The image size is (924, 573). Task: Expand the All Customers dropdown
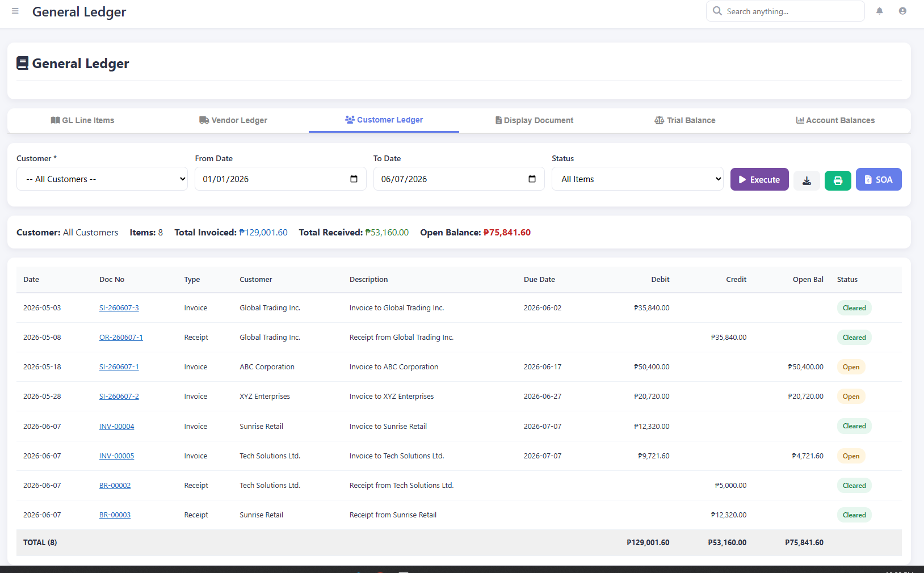(x=102, y=179)
